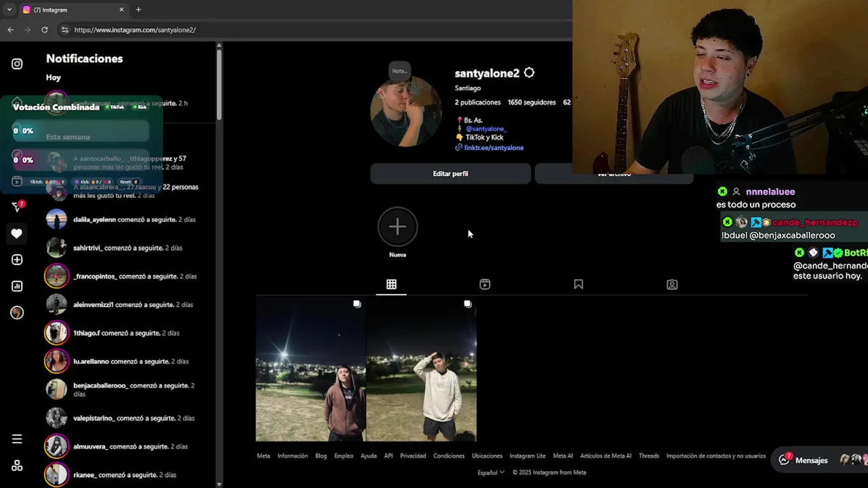Select the heart notifications icon in sidebar

[17, 234]
